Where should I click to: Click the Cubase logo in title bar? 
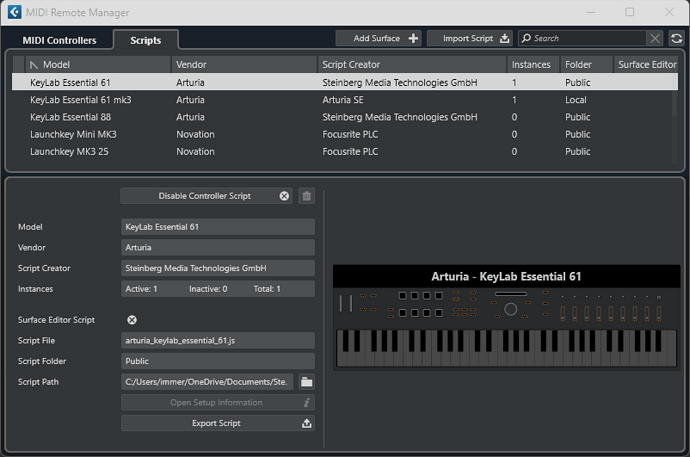(x=15, y=12)
